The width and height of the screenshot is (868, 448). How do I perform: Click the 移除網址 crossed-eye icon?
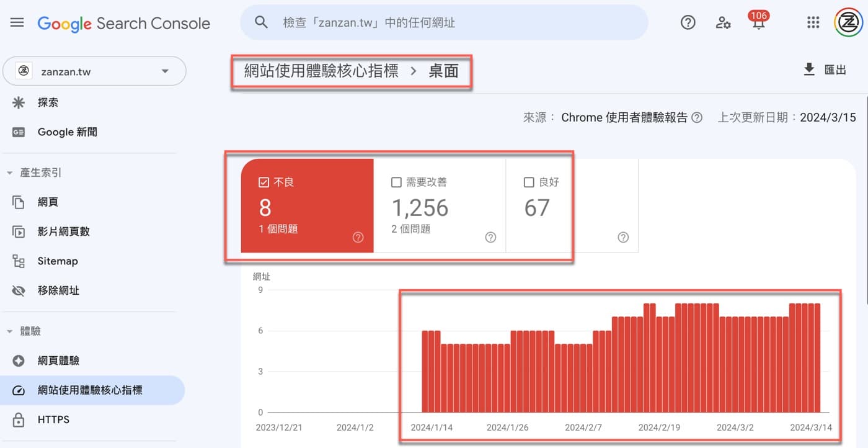click(x=19, y=290)
